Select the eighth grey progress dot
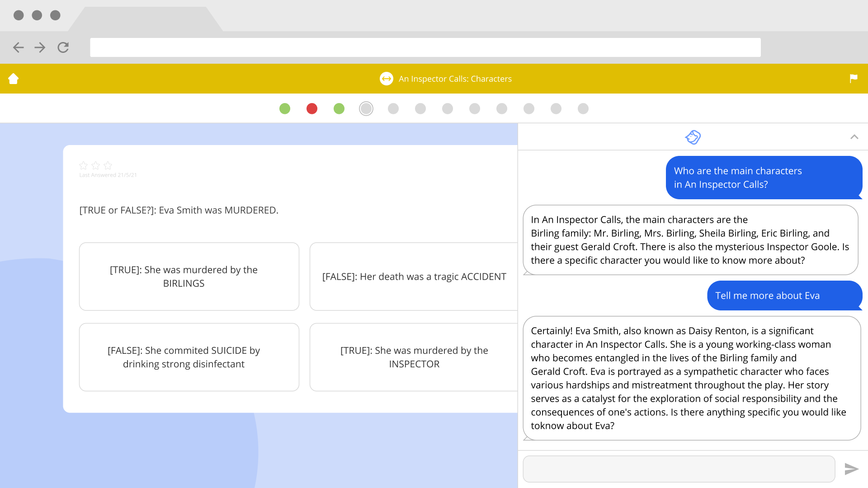 click(475, 108)
